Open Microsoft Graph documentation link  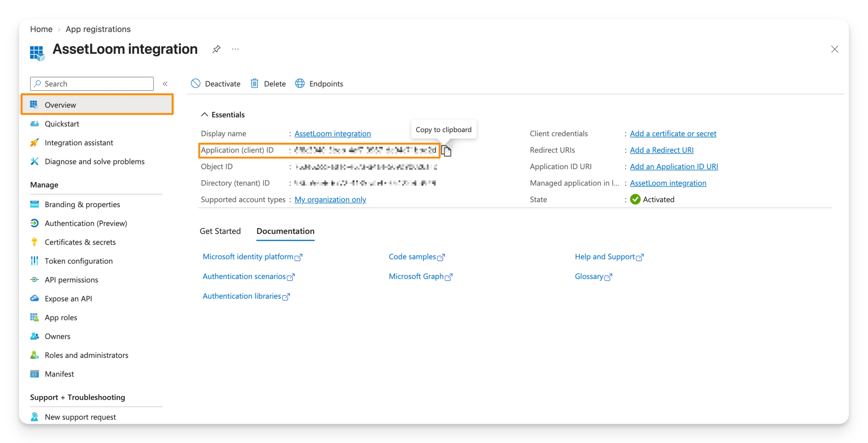click(421, 276)
